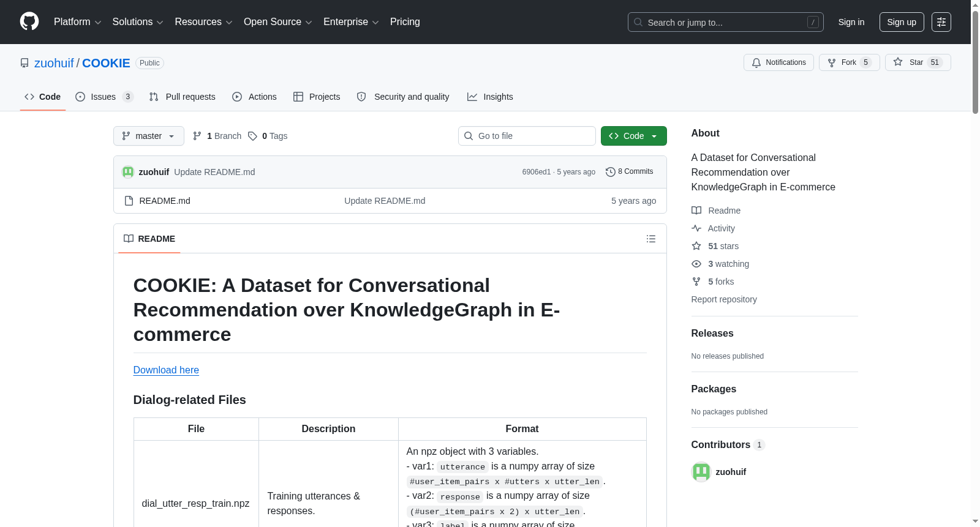
Task: Click zuohuif avatar in commit row
Action: [x=128, y=172]
